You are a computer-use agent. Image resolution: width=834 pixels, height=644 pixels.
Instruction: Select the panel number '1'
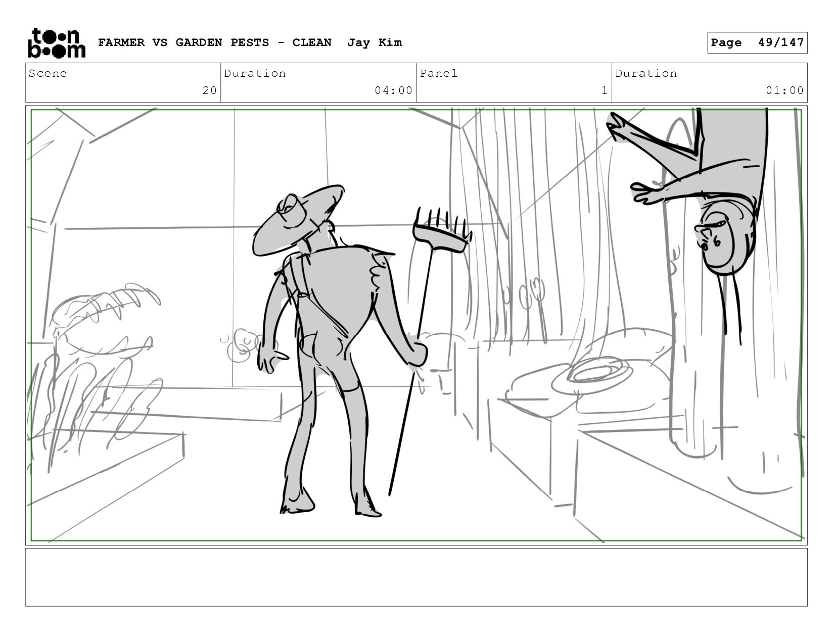click(x=605, y=90)
